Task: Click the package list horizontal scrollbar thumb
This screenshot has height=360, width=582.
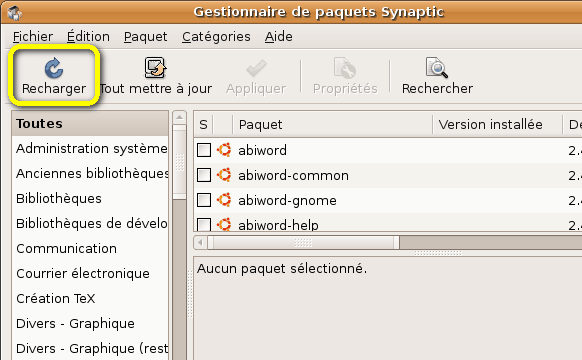Action: click(x=303, y=243)
